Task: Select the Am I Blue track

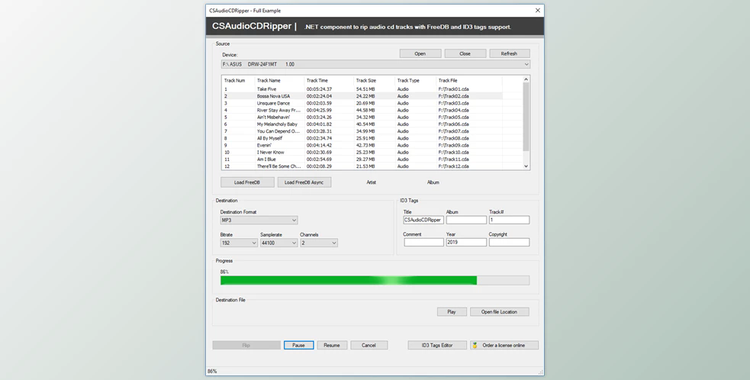Action: [362, 159]
